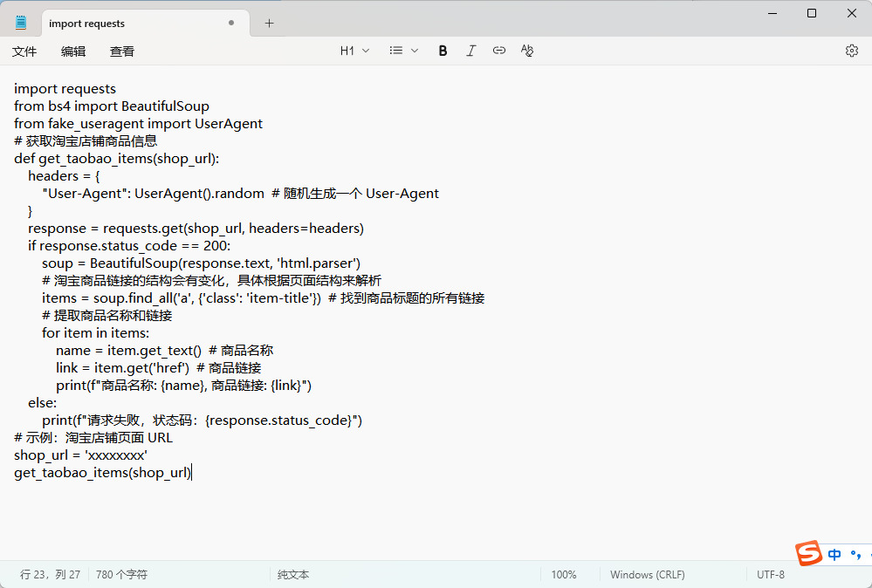Click the line 'from bs4 import BeautifulSoup'

click(x=112, y=106)
